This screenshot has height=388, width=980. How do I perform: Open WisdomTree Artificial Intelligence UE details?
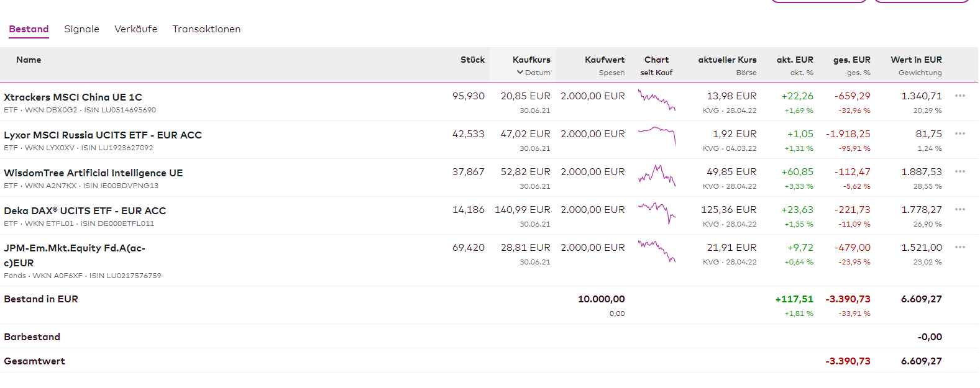click(93, 173)
